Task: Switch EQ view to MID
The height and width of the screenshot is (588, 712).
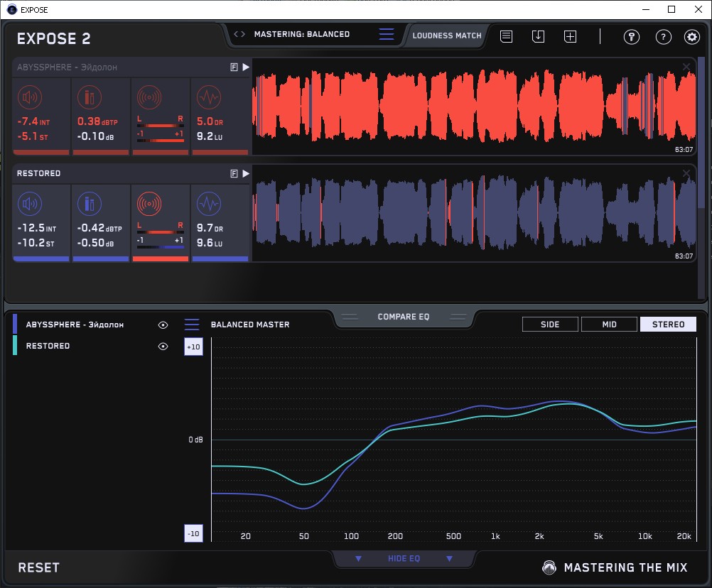Action: click(x=610, y=325)
